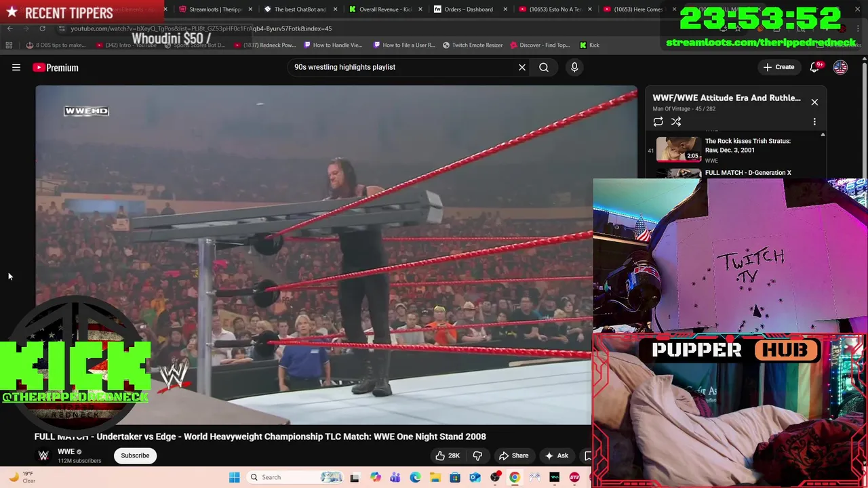Like the Undertaker vs Edge video
The width and height of the screenshot is (868, 488).
pyautogui.click(x=448, y=455)
